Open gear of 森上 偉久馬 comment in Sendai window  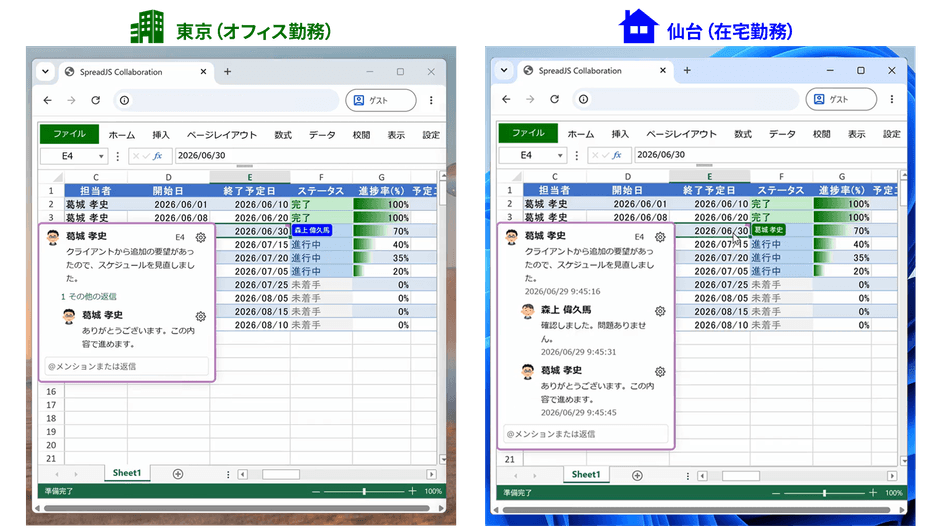click(660, 311)
